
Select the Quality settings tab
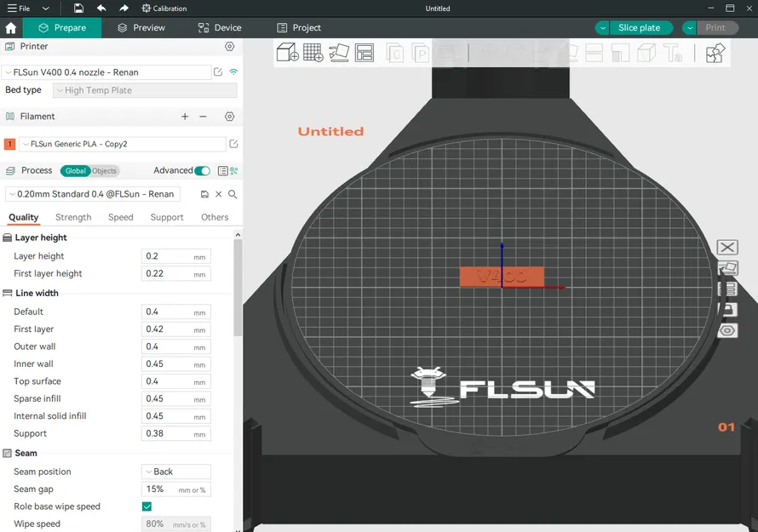pyautogui.click(x=23, y=217)
